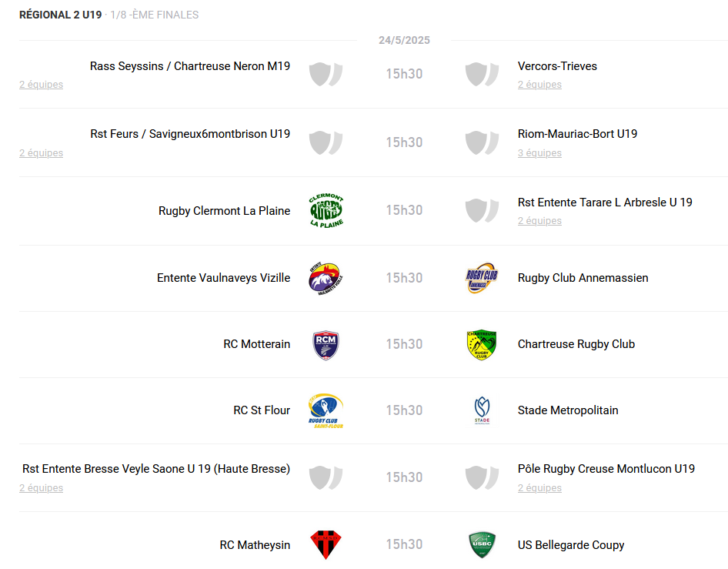Select the Stade Metropolitain team name
This screenshot has height=569, width=728.
point(568,410)
